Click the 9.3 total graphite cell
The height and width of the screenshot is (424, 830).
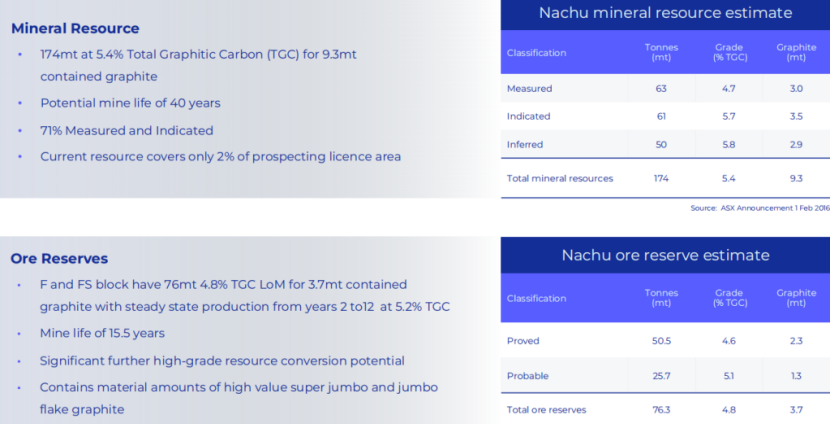pos(796,178)
